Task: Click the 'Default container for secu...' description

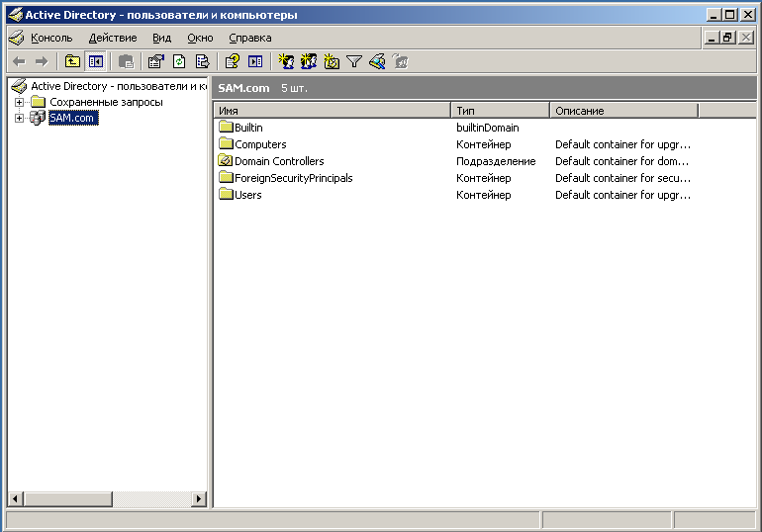Action: [x=622, y=178]
